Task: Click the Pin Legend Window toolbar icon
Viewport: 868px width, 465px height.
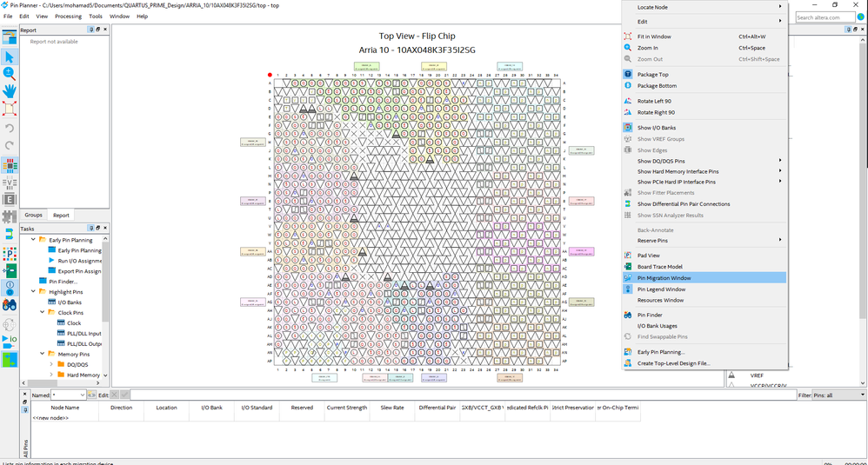Action: (x=10, y=288)
